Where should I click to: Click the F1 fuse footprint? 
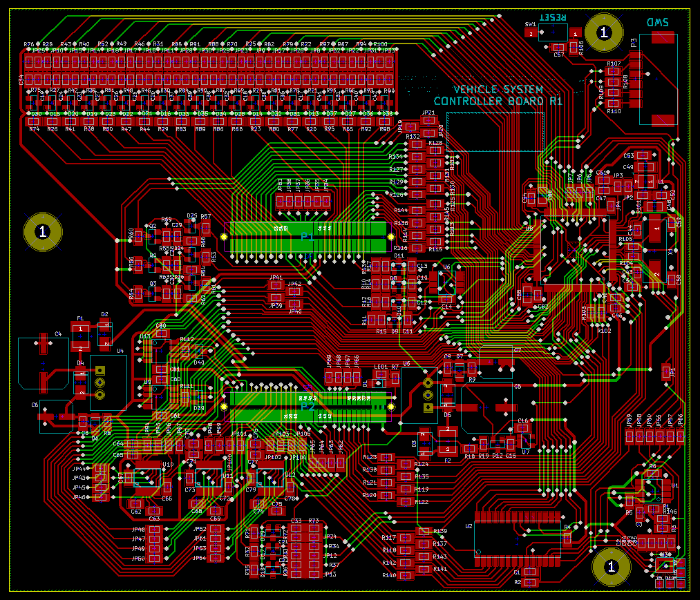[x=82, y=336]
